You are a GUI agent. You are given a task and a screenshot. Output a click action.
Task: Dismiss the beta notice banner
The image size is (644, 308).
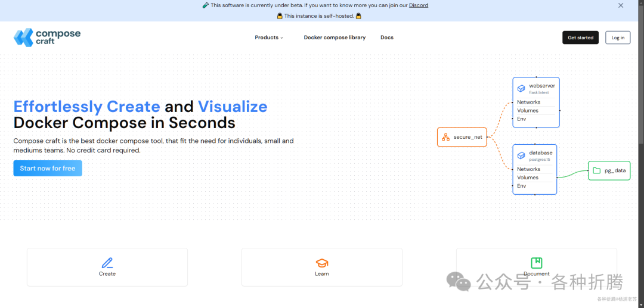(x=621, y=5)
